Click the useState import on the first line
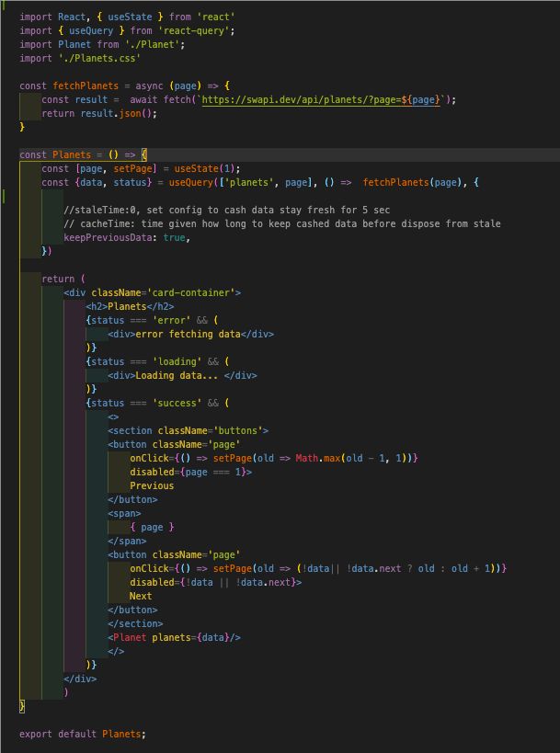This screenshot has width=560, height=753. coord(130,17)
